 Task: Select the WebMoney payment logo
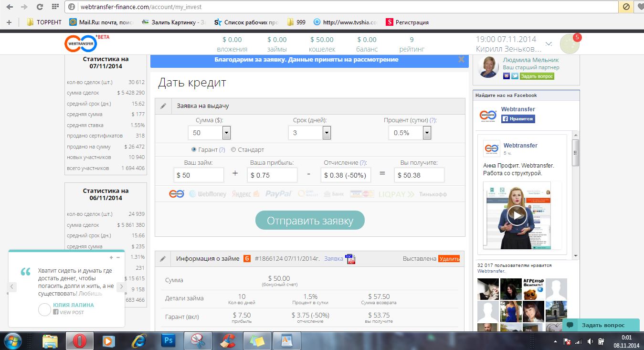tap(208, 194)
